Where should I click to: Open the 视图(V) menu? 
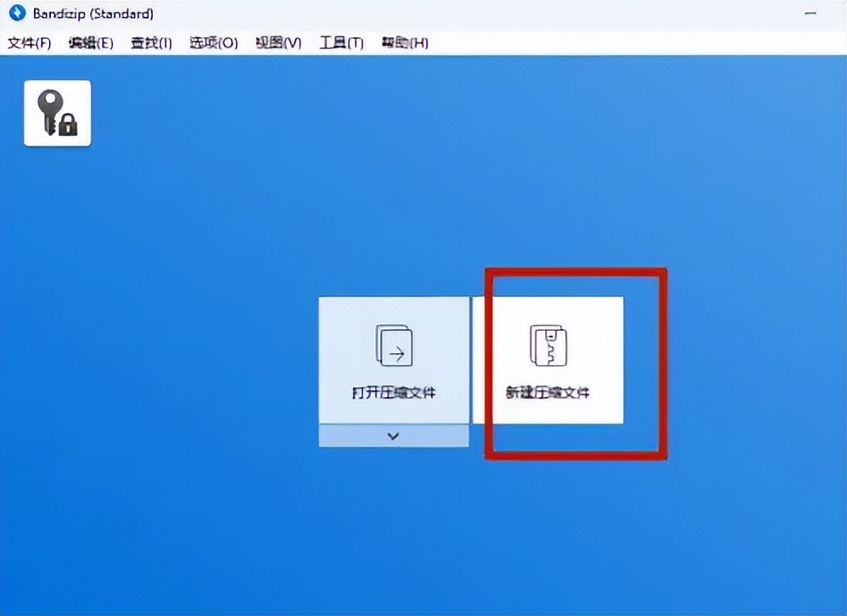tap(278, 42)
